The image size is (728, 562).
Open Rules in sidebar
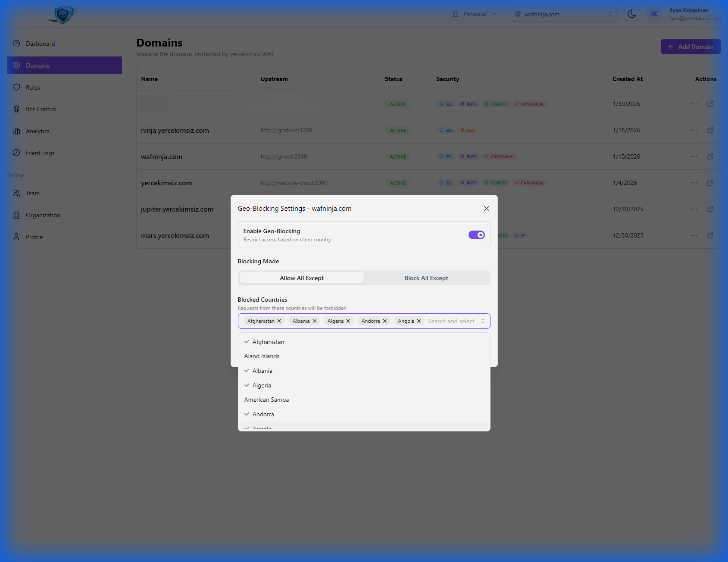(x=64, y=87)
